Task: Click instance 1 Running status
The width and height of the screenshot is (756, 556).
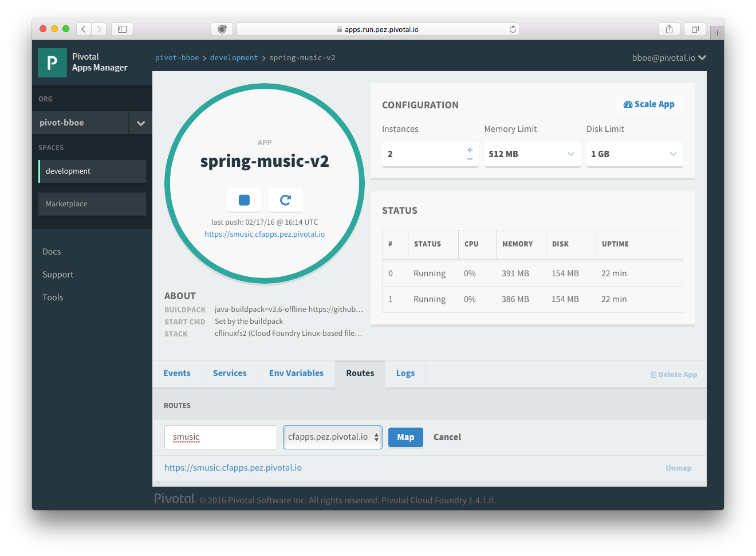Action: click(x=430, y=299)
